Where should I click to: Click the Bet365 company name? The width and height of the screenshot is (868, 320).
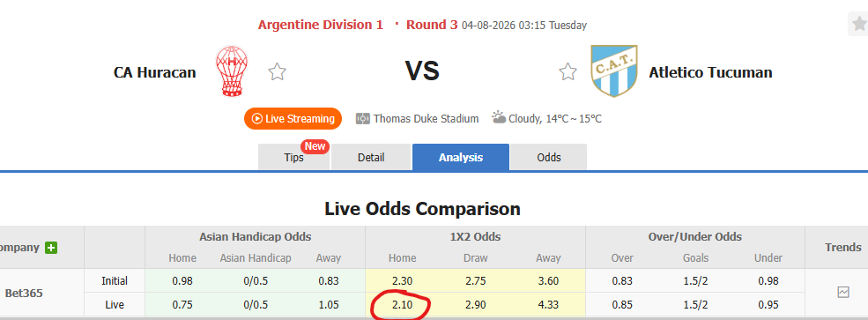click(24, 293)
